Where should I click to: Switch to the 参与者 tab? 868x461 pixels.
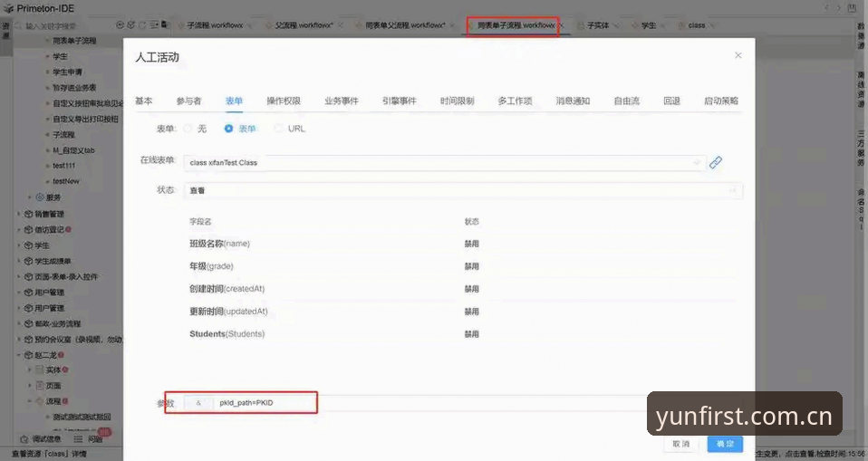pyautogui.click(x=188, y=101)
